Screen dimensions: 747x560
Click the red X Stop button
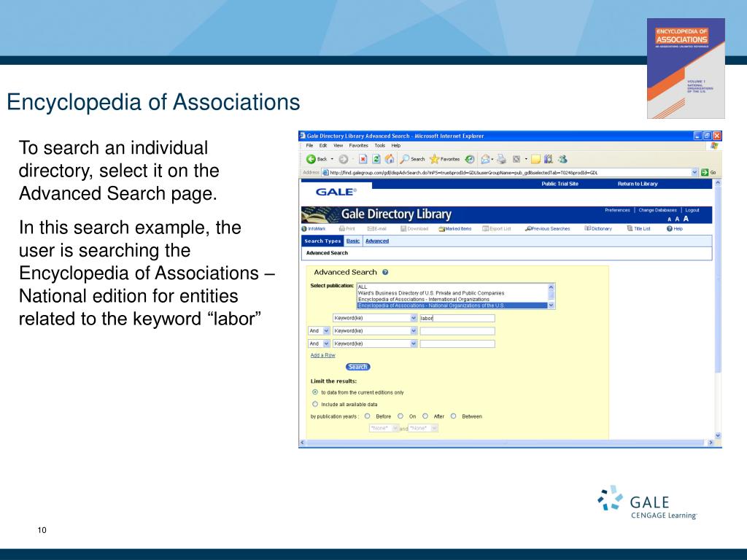363,159
